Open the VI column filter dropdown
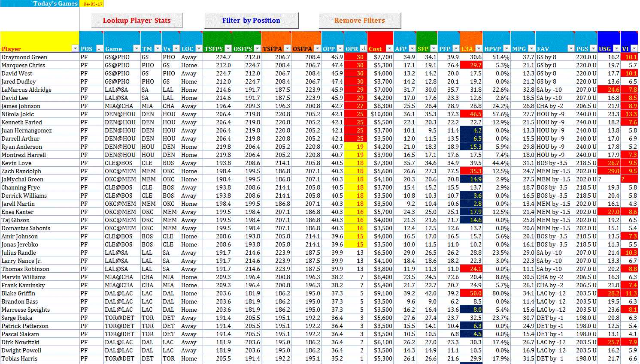Screen dimensions: 640x364 point(634,48)
